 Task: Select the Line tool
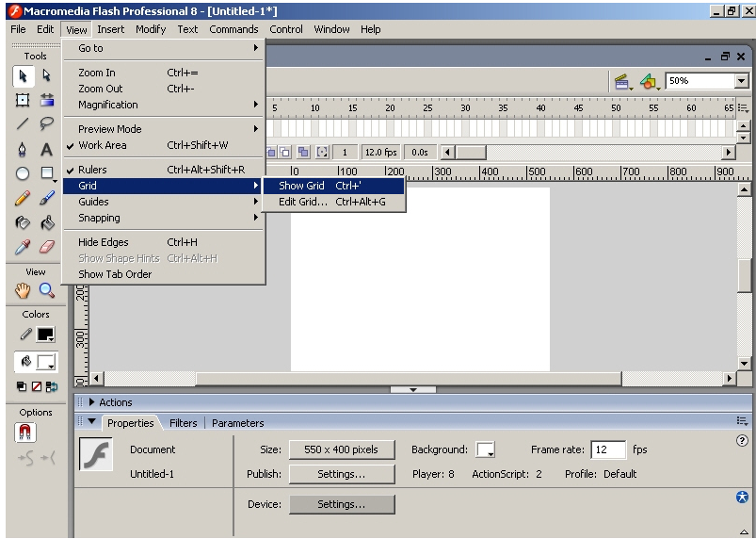[23, 124]
